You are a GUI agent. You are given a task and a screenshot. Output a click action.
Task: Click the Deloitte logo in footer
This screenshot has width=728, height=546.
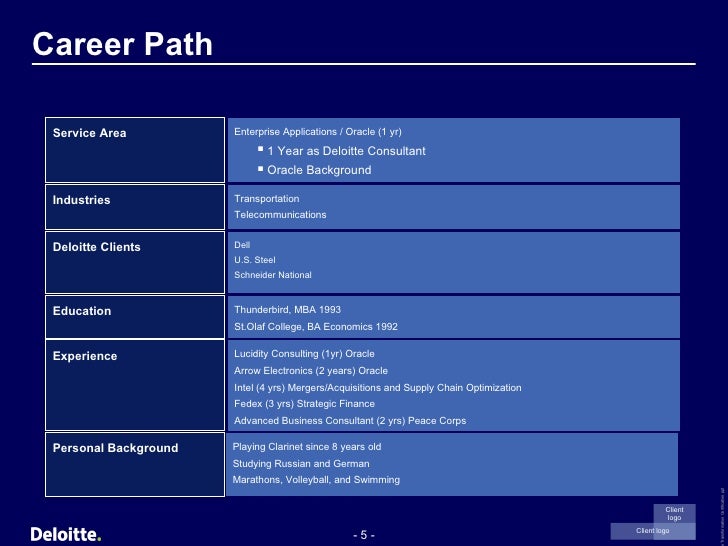(x=66, y=534)
